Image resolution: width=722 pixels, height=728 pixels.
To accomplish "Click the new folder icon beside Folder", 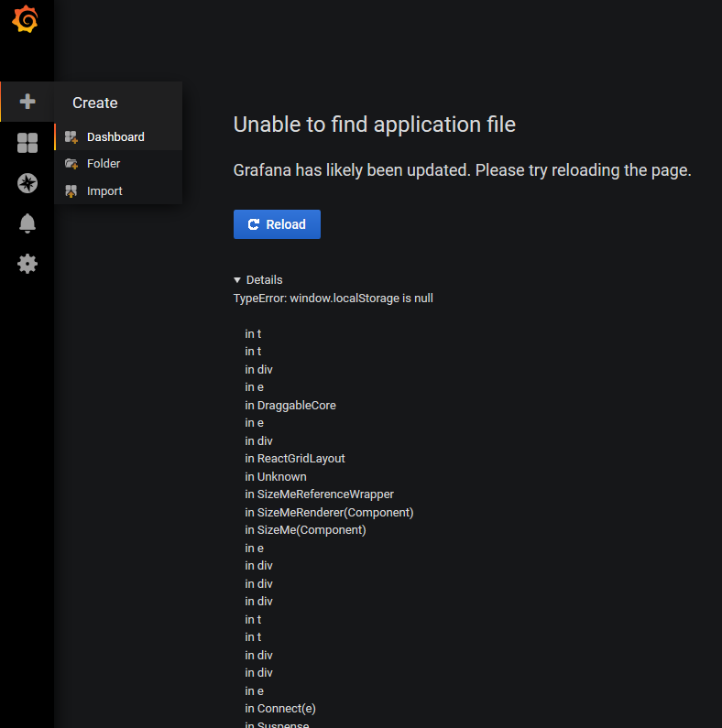I will (71, 163).
